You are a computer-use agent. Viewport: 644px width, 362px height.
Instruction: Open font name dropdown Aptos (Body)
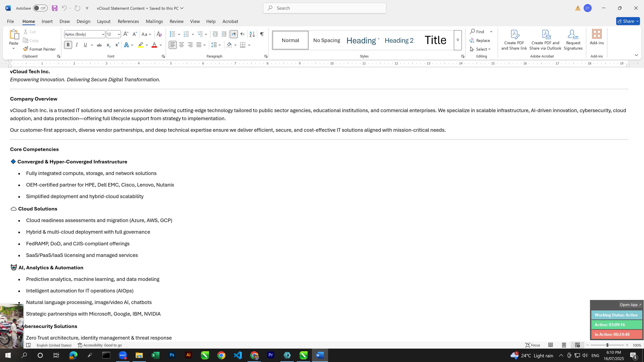103,35
